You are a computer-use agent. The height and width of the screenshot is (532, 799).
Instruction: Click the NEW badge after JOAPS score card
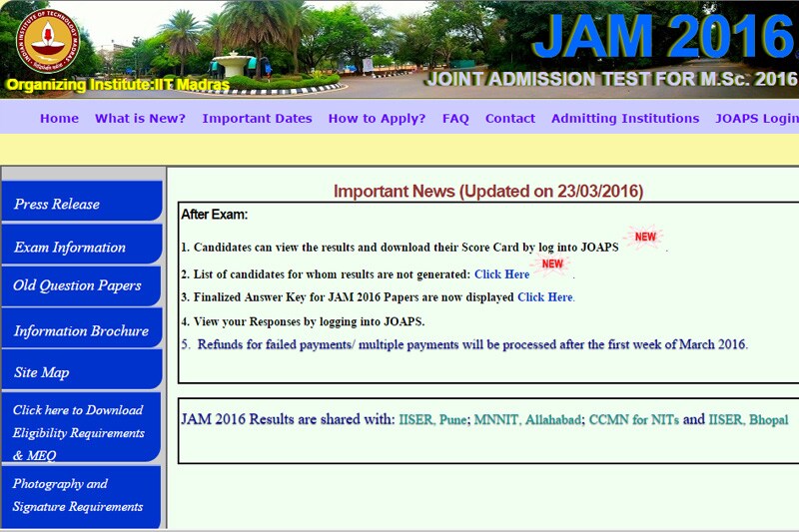(645, 238)
